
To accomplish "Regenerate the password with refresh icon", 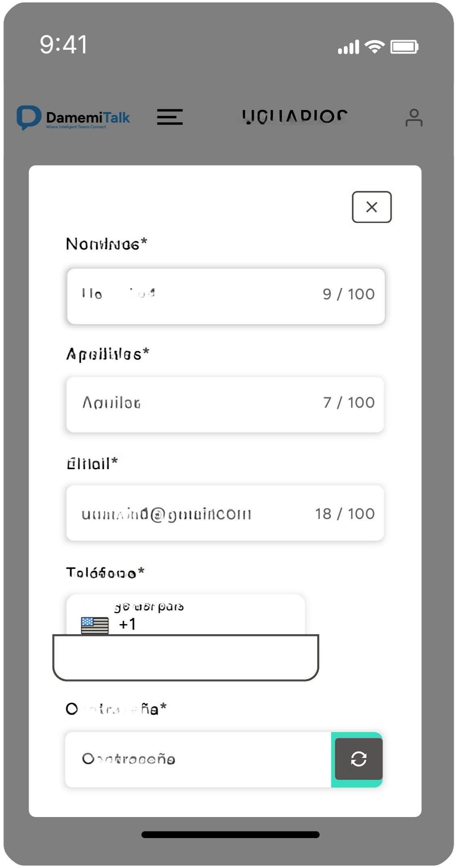I will [358, 759].
